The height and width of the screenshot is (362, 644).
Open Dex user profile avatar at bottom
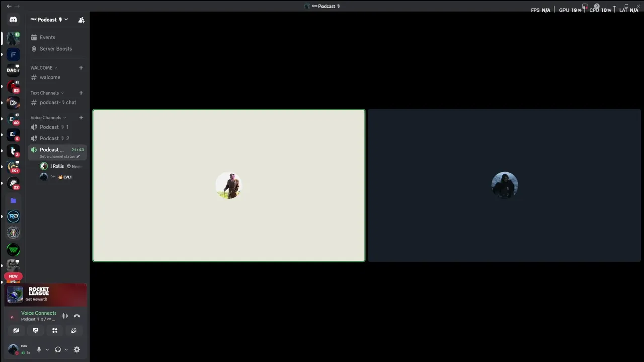click(13, 349)
